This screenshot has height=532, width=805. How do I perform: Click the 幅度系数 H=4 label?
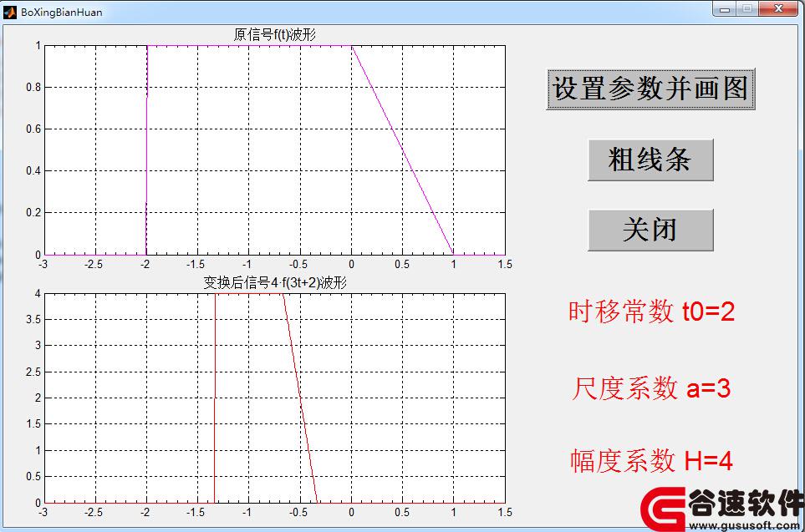[651, 460]
